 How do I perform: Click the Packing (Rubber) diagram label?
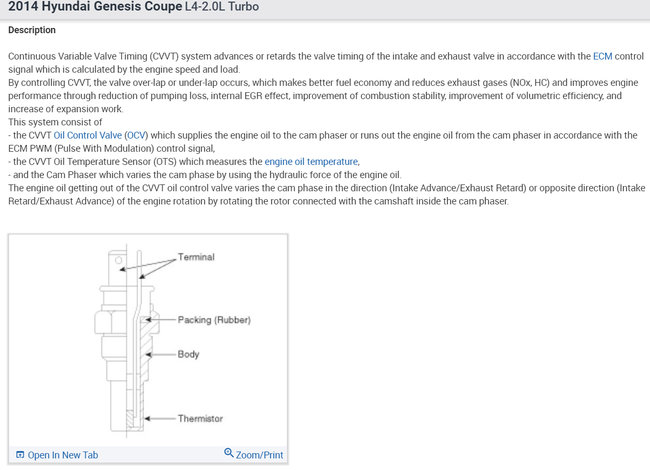[x=214, y=320]
